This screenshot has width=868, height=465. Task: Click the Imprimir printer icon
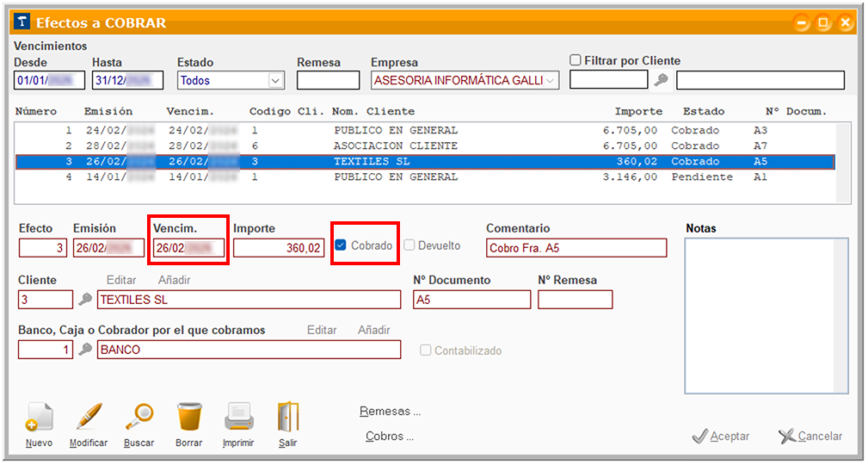(x=238, y=418)
